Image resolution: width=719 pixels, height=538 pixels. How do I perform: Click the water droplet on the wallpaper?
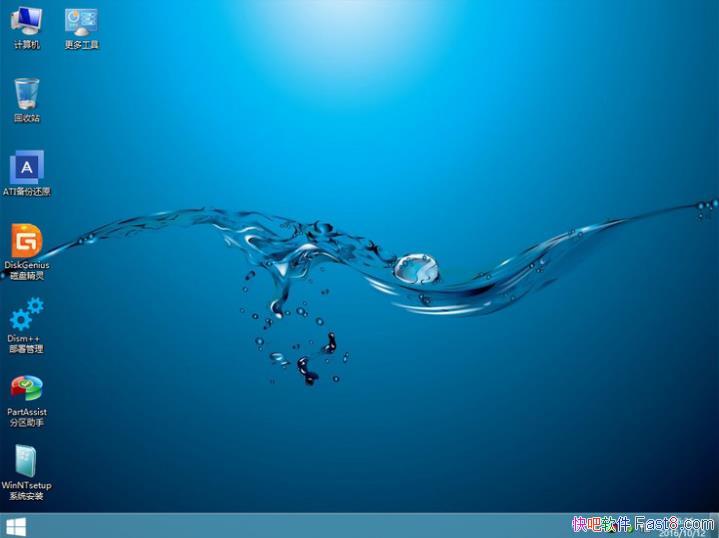point(415,267)
